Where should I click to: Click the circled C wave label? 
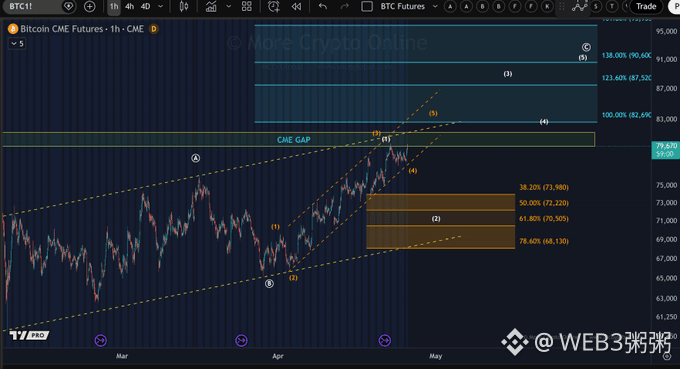[586, 47]
